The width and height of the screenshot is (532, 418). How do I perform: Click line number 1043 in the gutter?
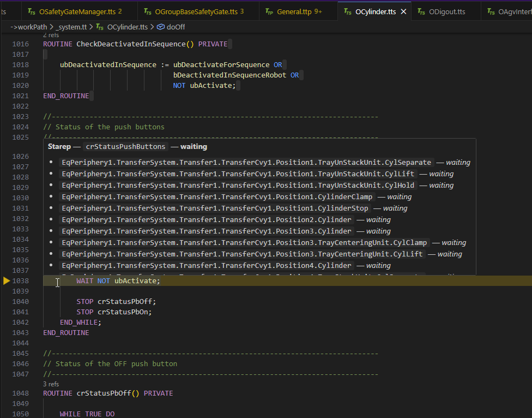pyautogui.click(x=20, y=332)
